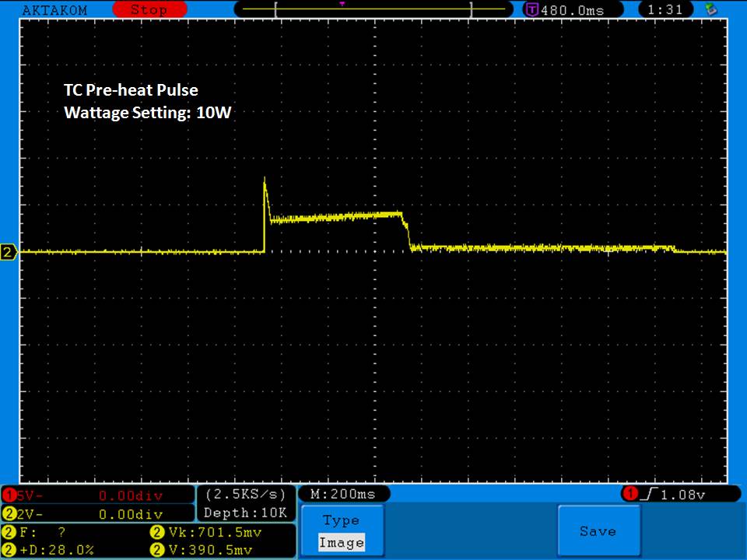
Task: Click the red Stop run-status indicator
Action: pos(148,10)
